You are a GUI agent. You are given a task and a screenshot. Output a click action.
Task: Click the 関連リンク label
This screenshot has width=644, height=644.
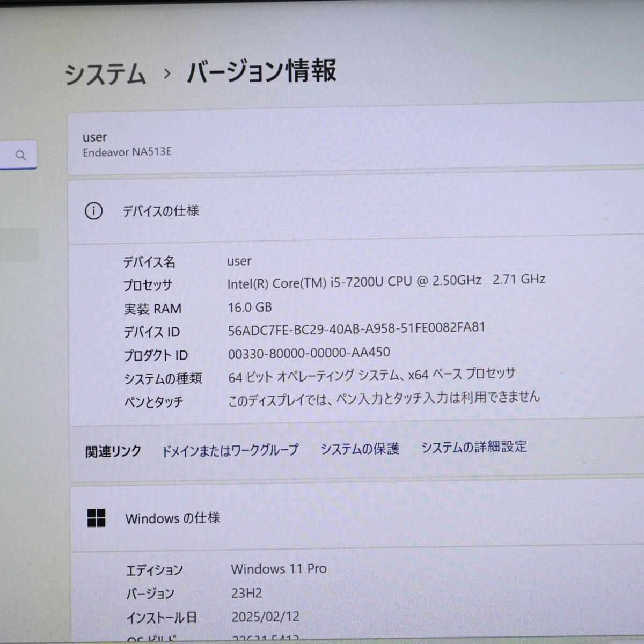pyautogui.click(x=113, y=451)
